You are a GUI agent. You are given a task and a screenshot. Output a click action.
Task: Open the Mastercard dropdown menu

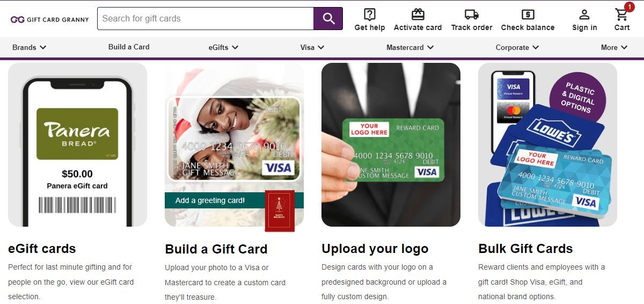410,47
